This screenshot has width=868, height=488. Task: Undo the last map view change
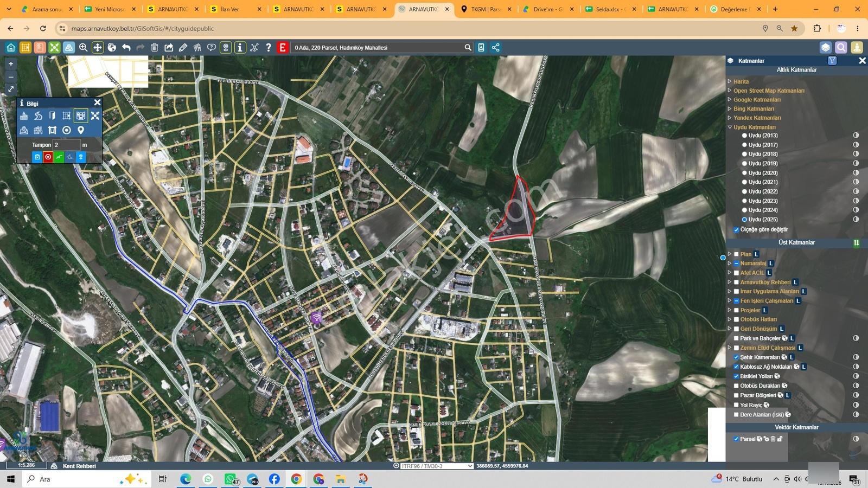pos(126,48)
